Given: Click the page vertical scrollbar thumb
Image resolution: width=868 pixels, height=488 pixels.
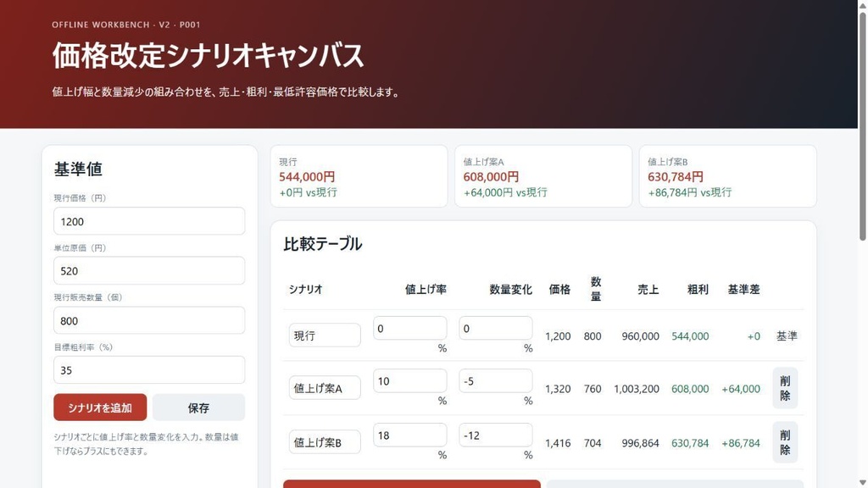Looking at the screenshot, I should click(x=862, y=126).
